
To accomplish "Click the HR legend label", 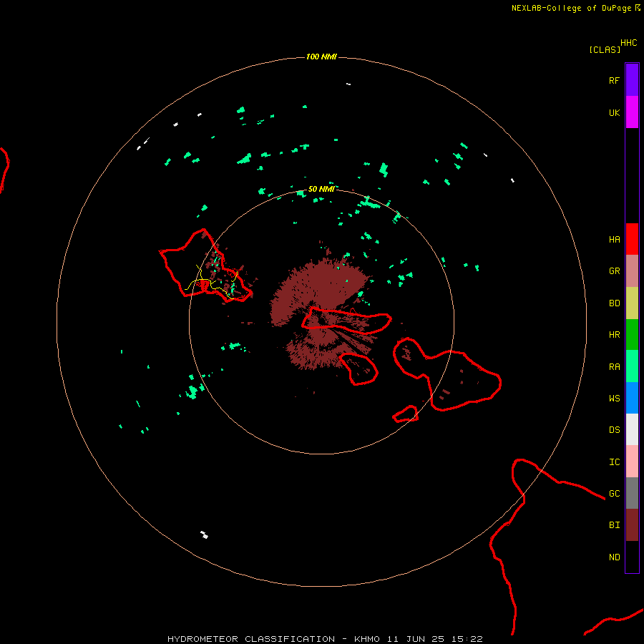I will pos(614,334).
